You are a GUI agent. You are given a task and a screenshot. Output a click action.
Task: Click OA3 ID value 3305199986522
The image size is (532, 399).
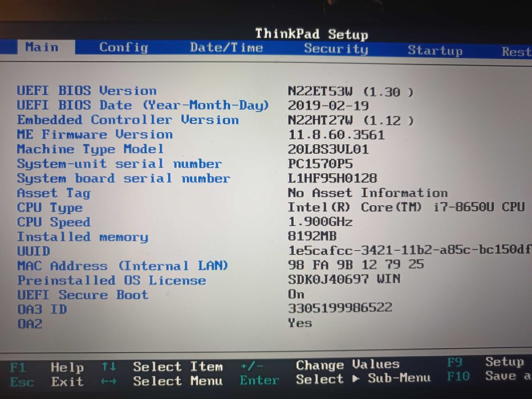point(340,308)
